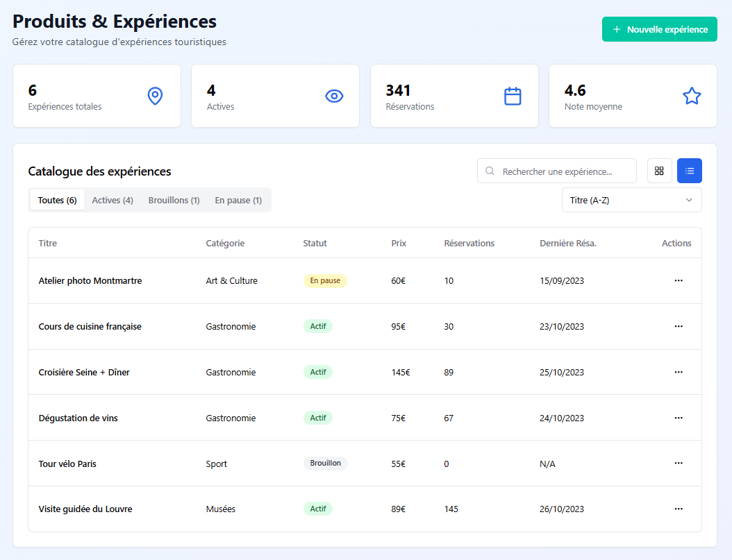Open actions menu for Croisière Seine + Dîner

coord(679,372)
